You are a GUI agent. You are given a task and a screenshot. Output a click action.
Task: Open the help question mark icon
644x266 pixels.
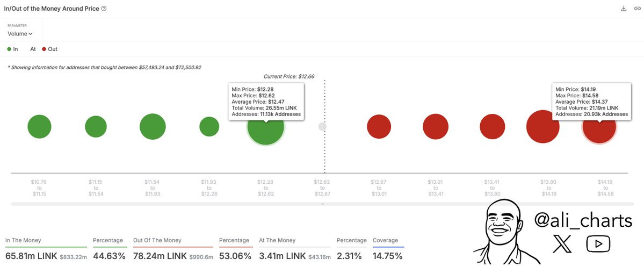pos(104,9)
